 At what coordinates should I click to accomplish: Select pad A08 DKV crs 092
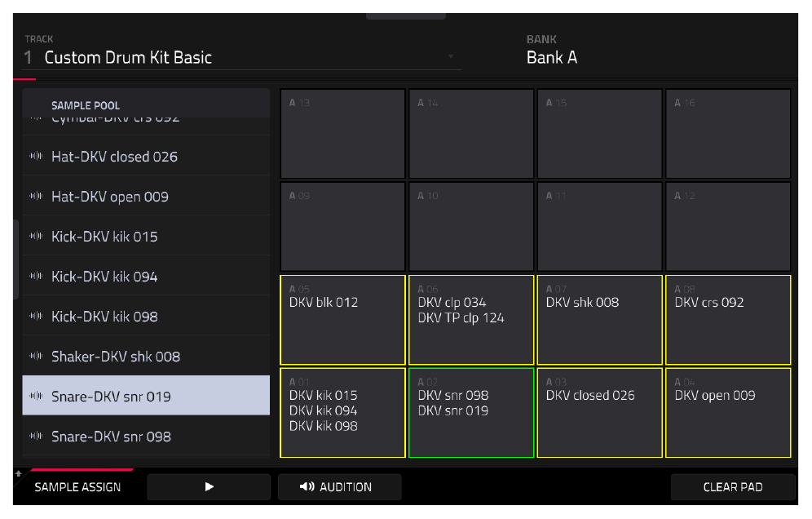coord(728,320)
